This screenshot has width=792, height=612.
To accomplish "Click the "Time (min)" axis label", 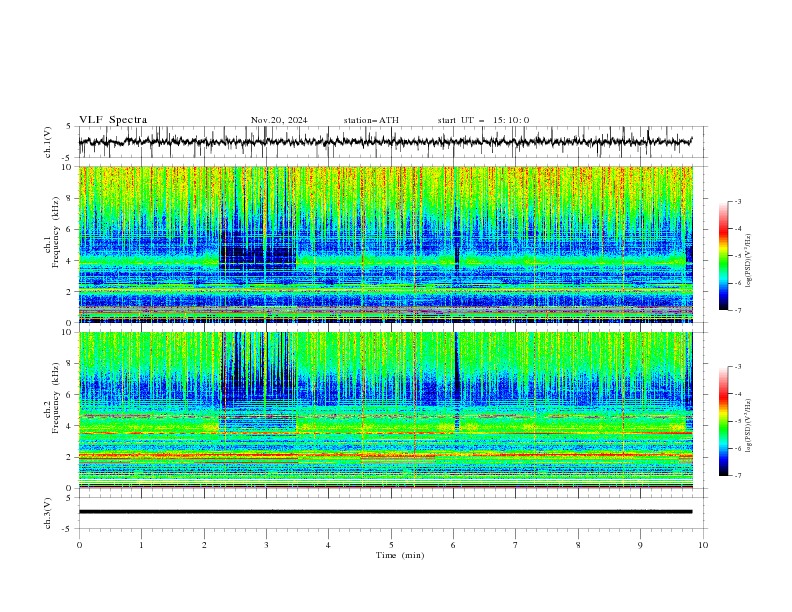I will [x=400, y=555].
